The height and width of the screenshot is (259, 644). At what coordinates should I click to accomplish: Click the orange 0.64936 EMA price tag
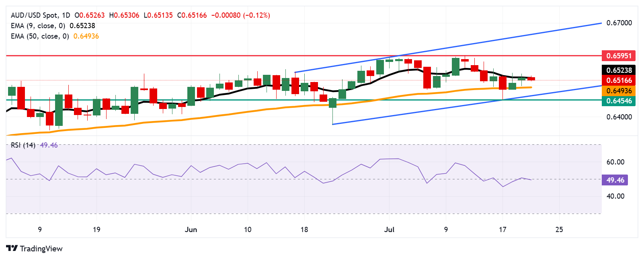tap(619, 91)
